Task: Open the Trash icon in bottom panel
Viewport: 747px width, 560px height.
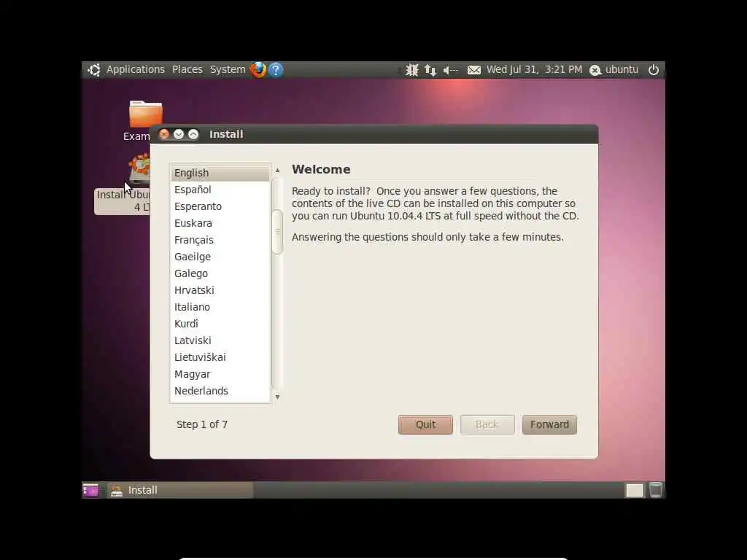Action: tap(656, 490)
